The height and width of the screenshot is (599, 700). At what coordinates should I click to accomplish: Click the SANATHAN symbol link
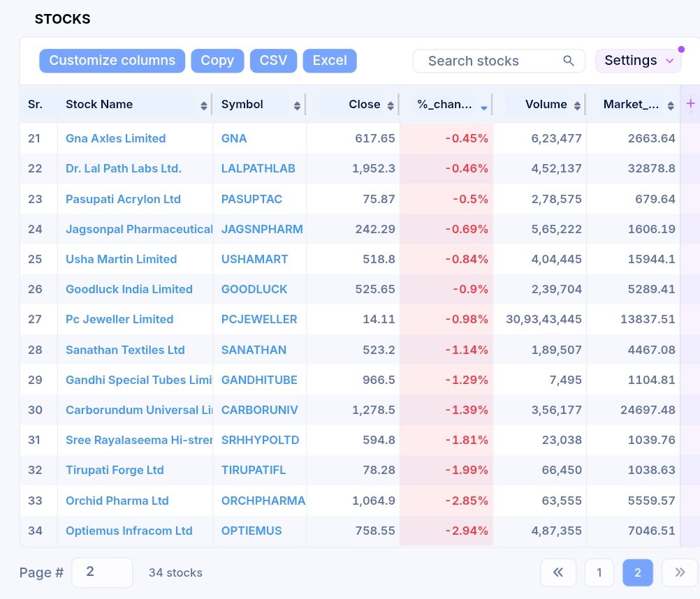[x=254, y=350]
